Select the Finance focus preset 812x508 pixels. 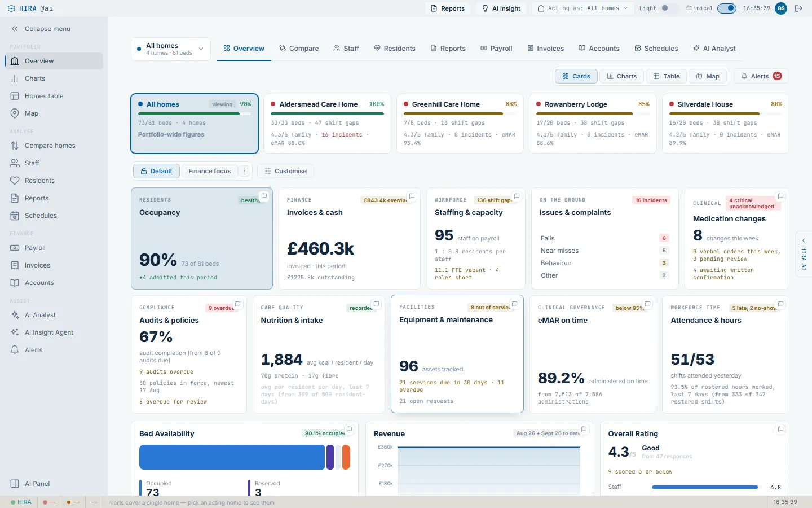point(210,171)
